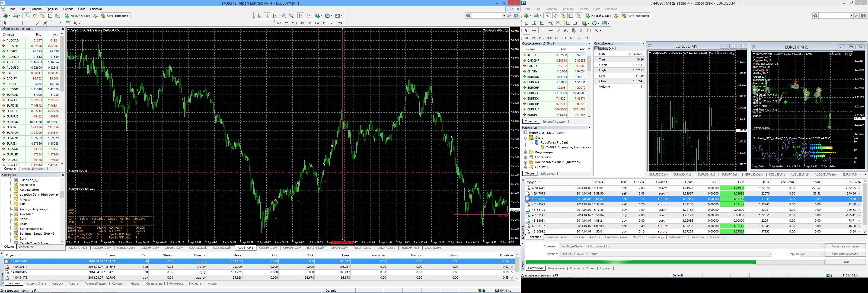Expand Советники node in RoboForex Navigator

pyautogui.click(x=525, y=157)
